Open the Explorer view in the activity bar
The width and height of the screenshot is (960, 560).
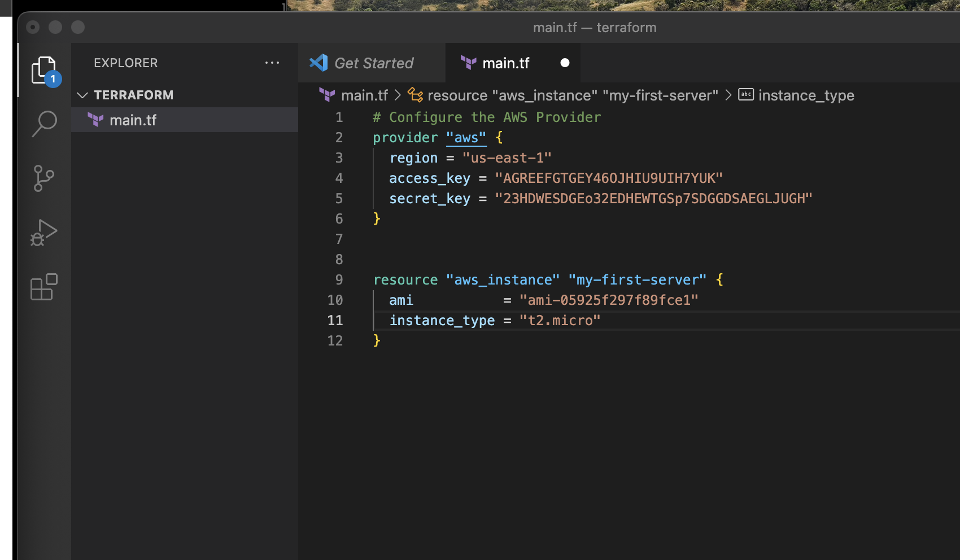tap(44, 69)
